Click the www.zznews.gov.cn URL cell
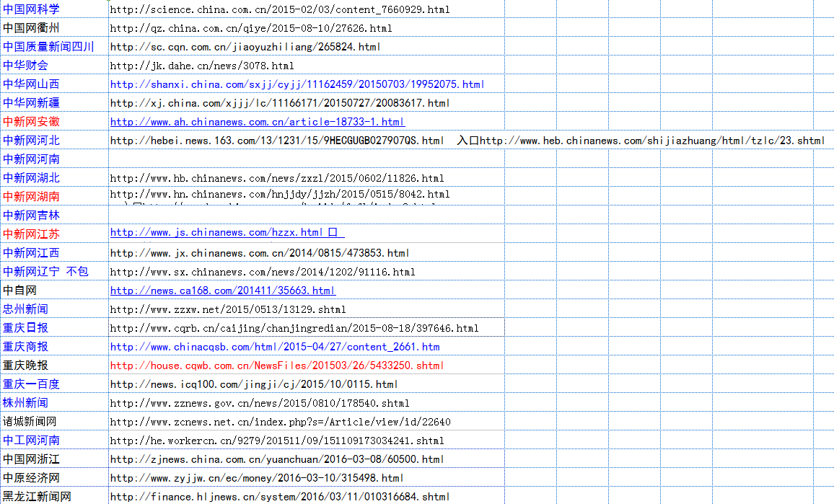 (307, 402)
